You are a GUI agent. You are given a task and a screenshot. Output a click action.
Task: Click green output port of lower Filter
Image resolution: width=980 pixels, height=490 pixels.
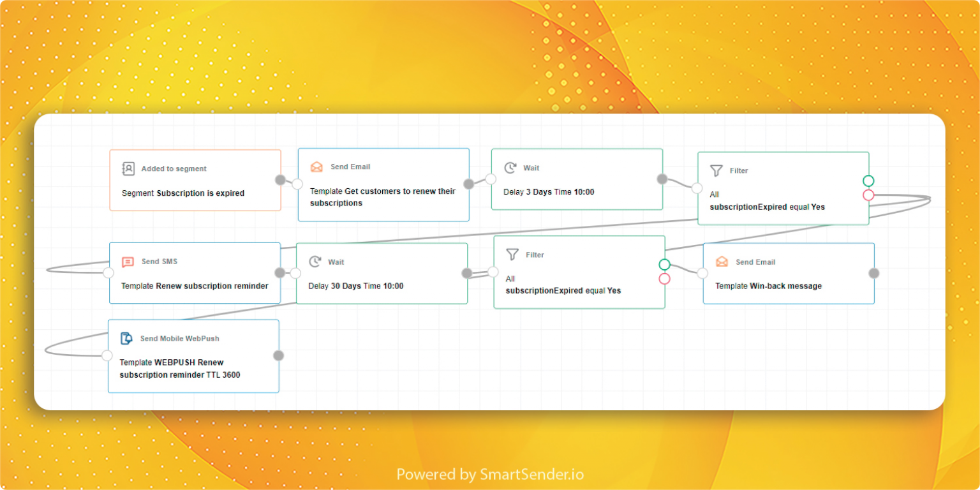664,264
